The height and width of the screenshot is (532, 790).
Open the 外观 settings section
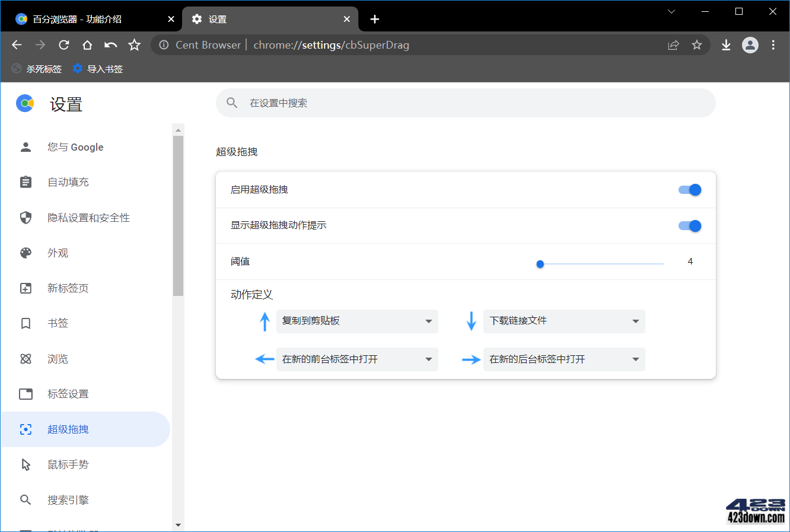58,253
